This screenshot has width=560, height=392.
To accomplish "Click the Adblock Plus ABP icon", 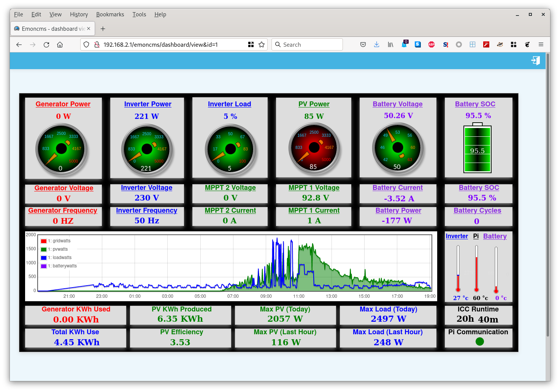I will pyautogui.click(x=432, y=44).
